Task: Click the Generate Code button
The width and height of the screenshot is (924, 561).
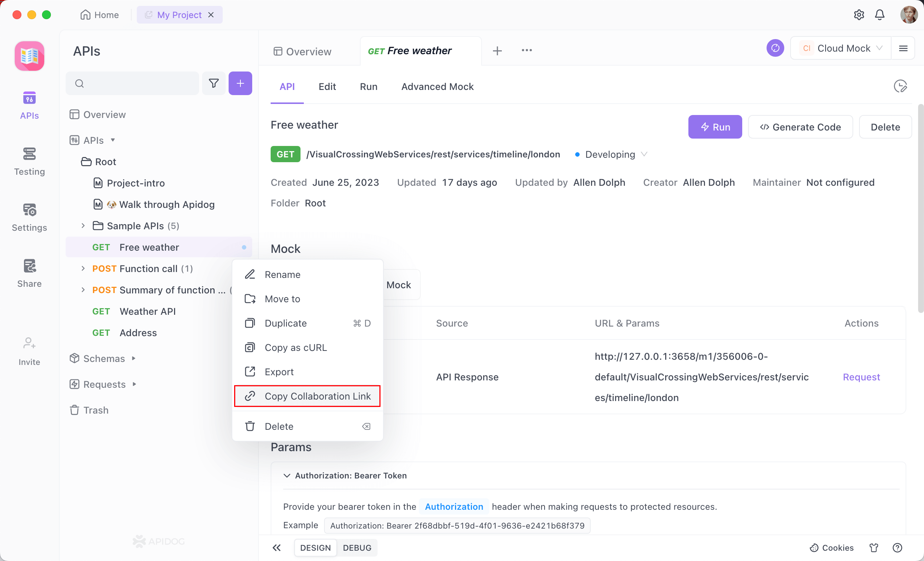Action: [x=800, y=127]
